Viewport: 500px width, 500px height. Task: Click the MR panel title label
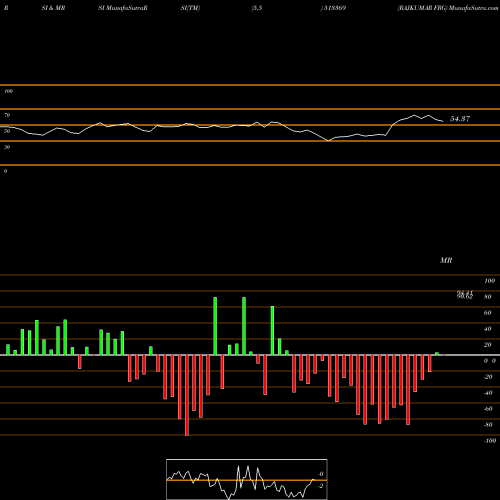pyautogui.click(x=446, y=260)
